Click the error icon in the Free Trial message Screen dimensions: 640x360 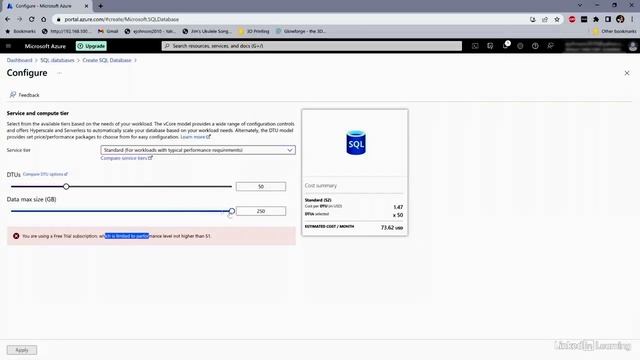pyautogui.click(x=16, y=236)
